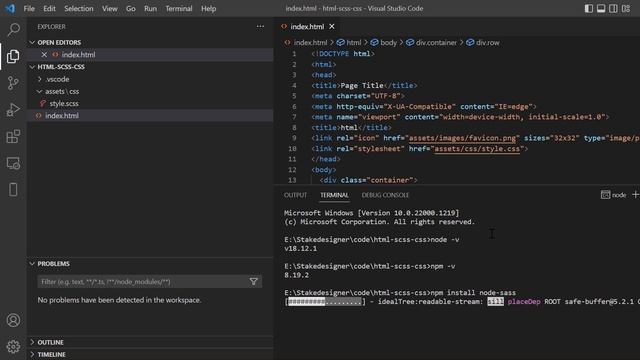Open Customize Layout icon
The image size is (640, 360).
pos(626,9)
